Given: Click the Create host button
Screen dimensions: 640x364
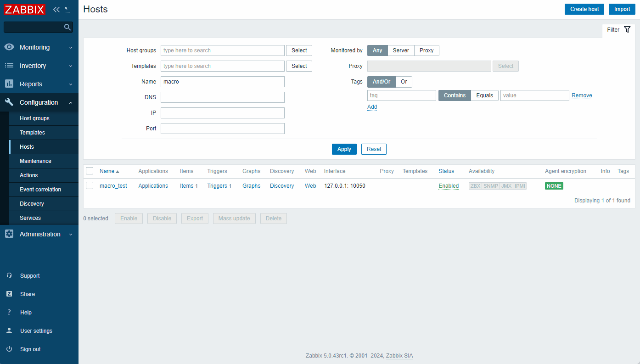Looking at the screenshot, I should tap(584, 9).
